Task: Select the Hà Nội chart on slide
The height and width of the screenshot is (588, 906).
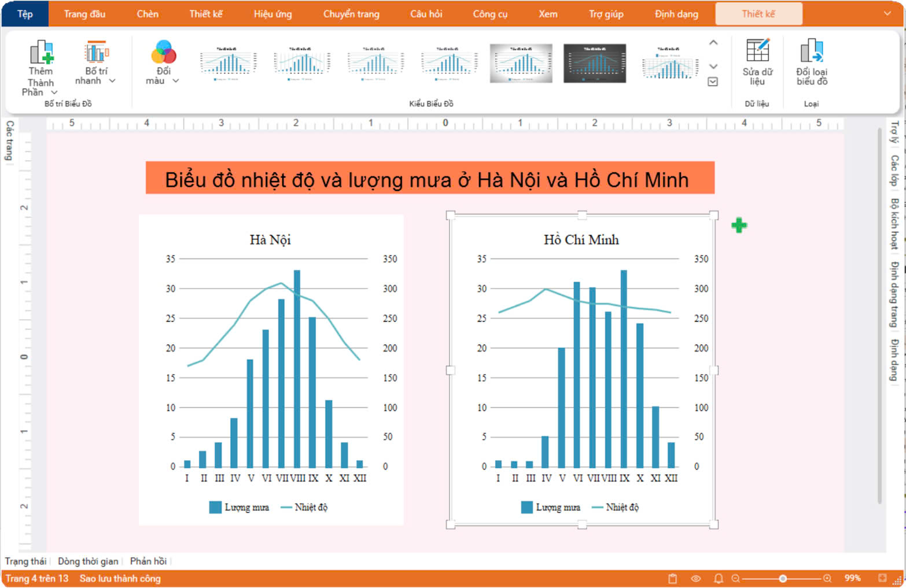Action: [271, 370]
